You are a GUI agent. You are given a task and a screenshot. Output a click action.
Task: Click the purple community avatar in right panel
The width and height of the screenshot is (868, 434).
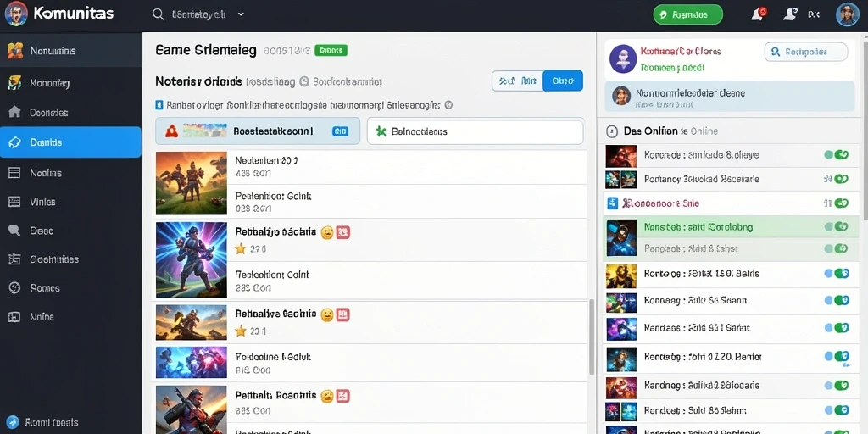623,58
